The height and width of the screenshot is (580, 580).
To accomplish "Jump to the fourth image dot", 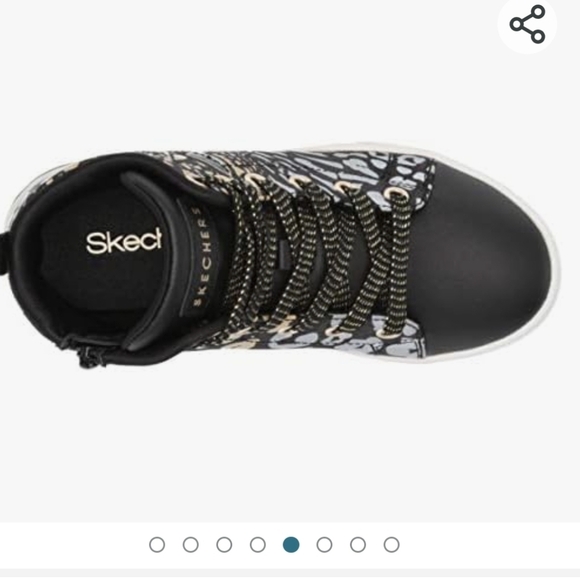I will tap(257, 544).
